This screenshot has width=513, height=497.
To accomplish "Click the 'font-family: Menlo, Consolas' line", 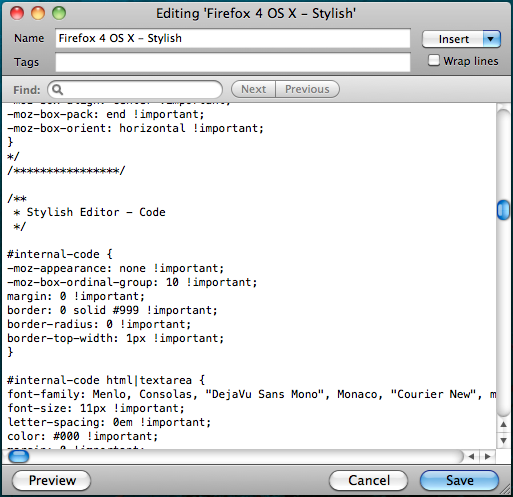I will coord(252,394).
